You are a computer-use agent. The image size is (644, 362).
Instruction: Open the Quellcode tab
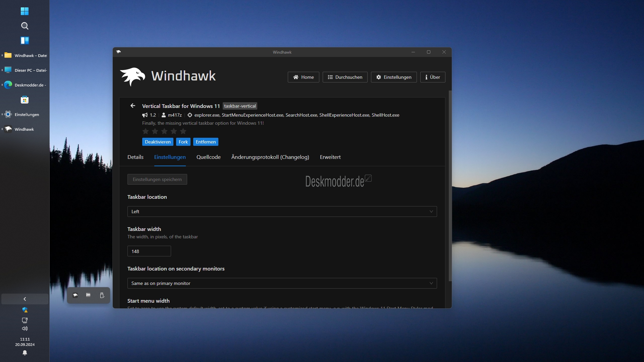[209, 157]
